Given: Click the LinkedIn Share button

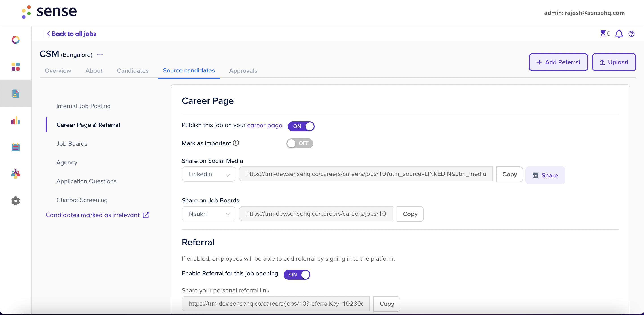Looking at the screenshot, I should click(545, 175).
